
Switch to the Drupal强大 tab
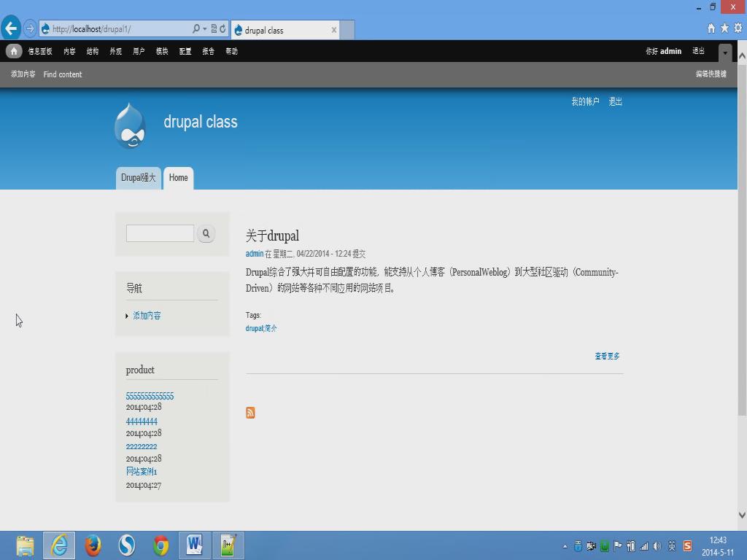click(x=138, y=178)
